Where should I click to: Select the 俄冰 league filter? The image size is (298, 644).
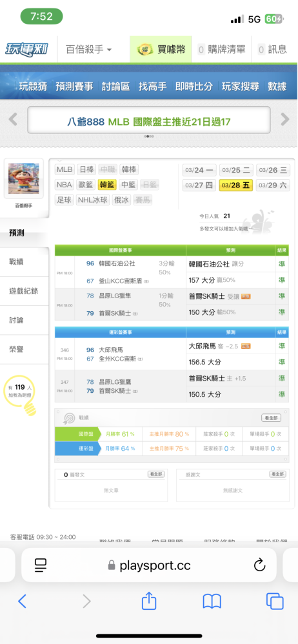tap(121, 200)
